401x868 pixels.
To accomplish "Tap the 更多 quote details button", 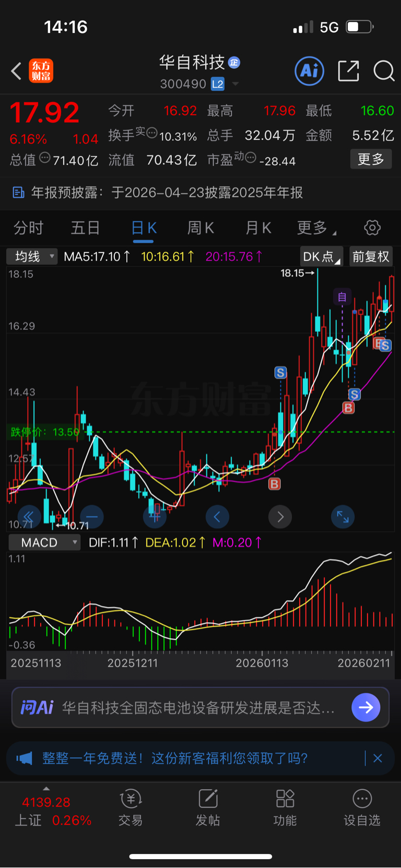I will [371, 159].
